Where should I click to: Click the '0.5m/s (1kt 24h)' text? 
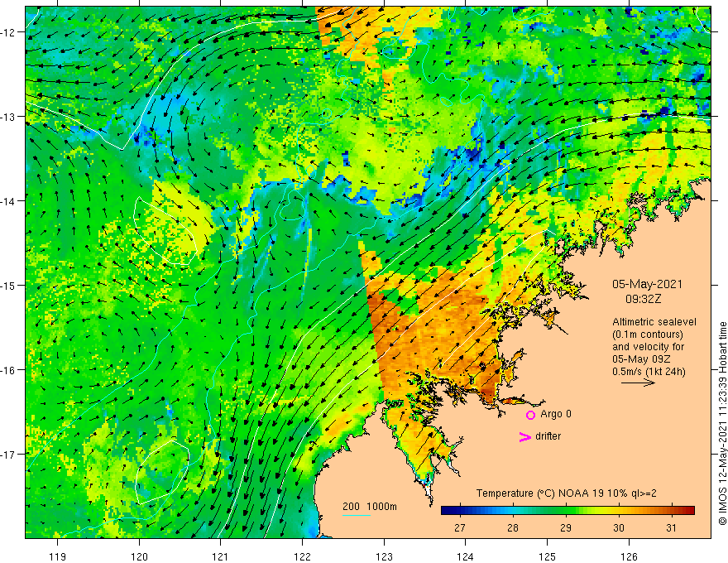coord(649,372)
